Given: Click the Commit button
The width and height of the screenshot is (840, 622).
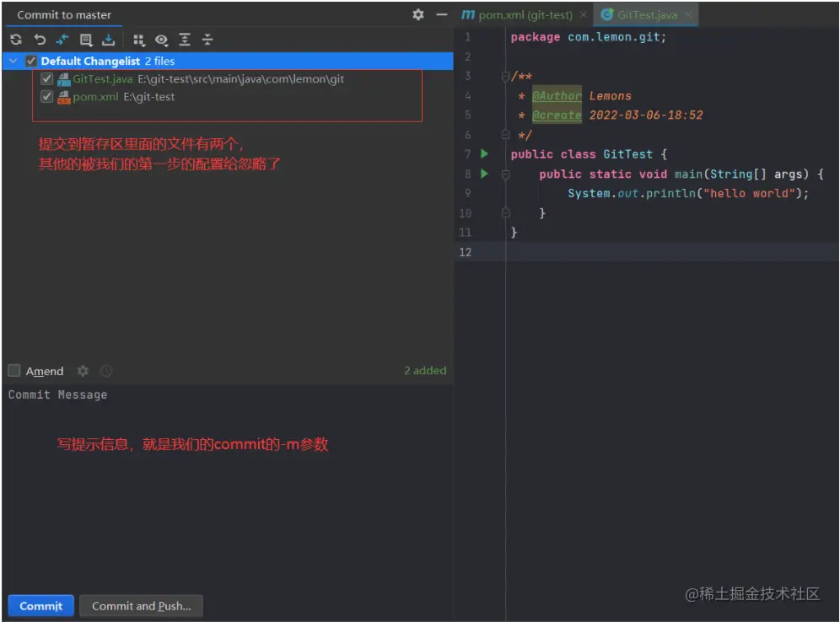Looking at the screenshot, I should coord(40,606).
